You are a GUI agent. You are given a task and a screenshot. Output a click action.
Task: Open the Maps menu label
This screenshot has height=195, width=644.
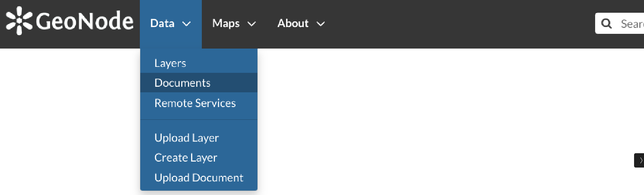pos(226,23)
